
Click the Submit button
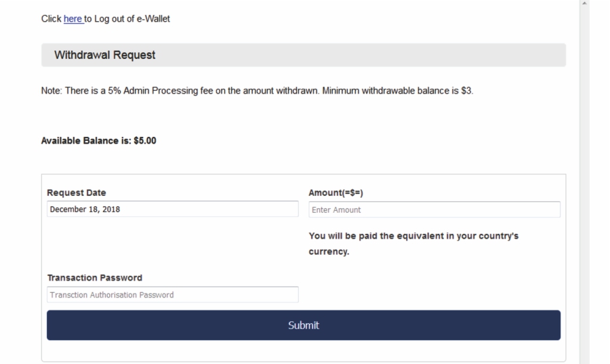point(303,325)
